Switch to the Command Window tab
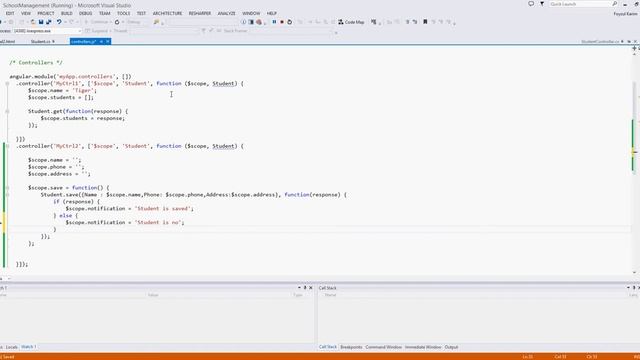The height and width of the screenshot is (360, 640). pos(383,347)
